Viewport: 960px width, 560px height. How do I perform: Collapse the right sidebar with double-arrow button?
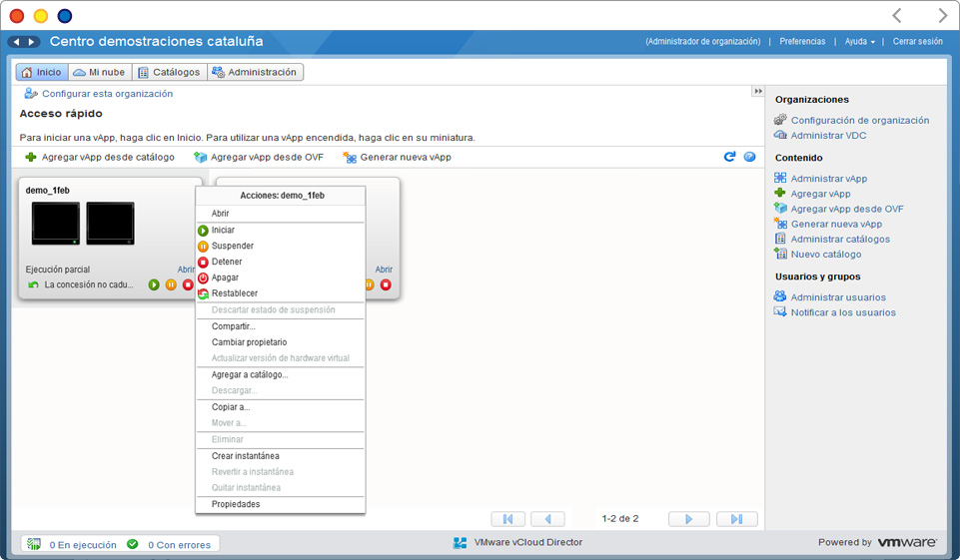758,92
